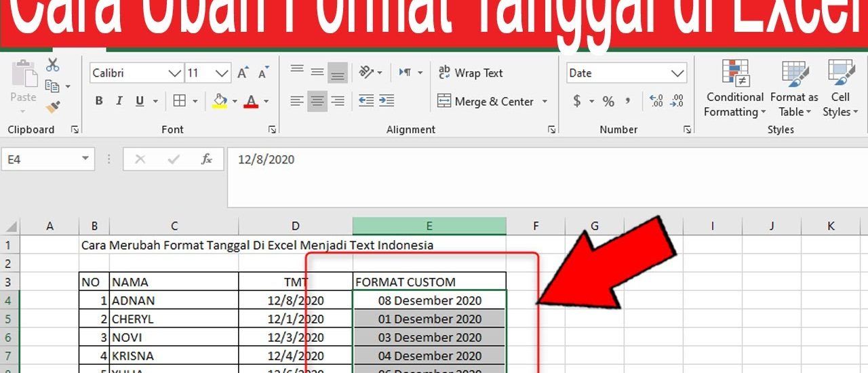Toggle Underline formatting

[140, 101]
